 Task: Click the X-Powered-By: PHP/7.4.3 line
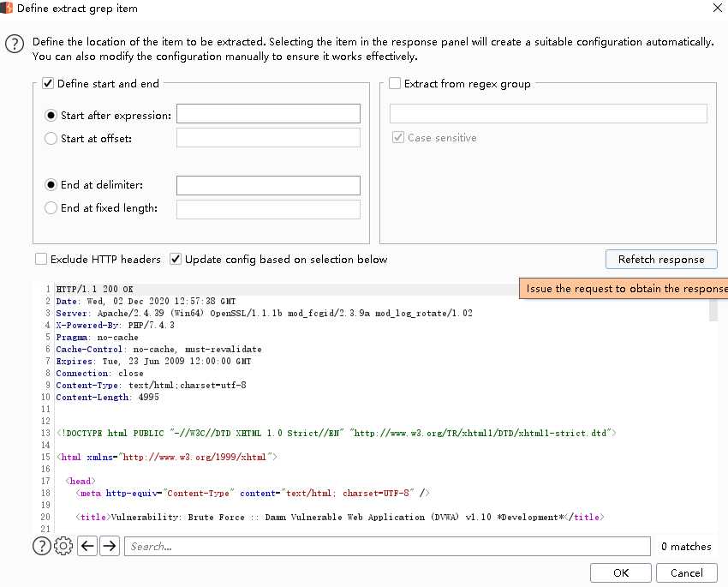click(x=115, y=325)
